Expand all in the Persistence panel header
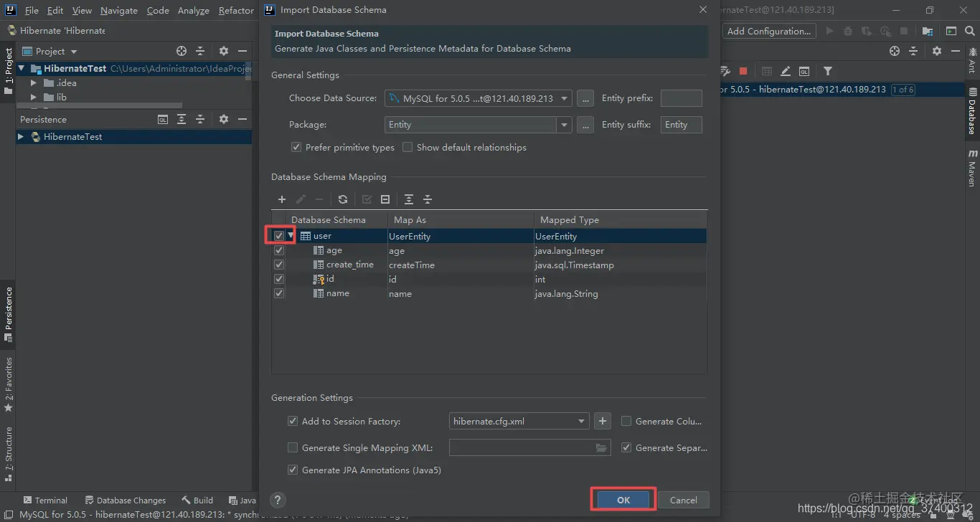The width and height of the screenshot is (980, 522). point(182,119)
